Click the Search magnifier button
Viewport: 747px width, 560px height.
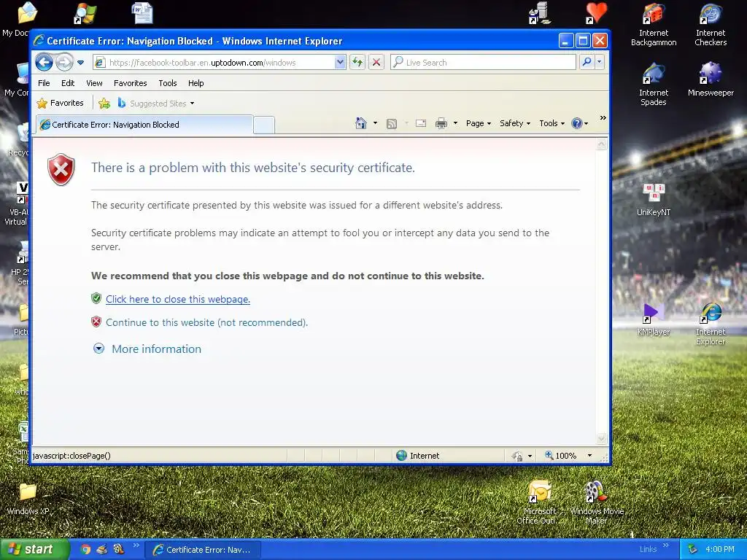587,63
